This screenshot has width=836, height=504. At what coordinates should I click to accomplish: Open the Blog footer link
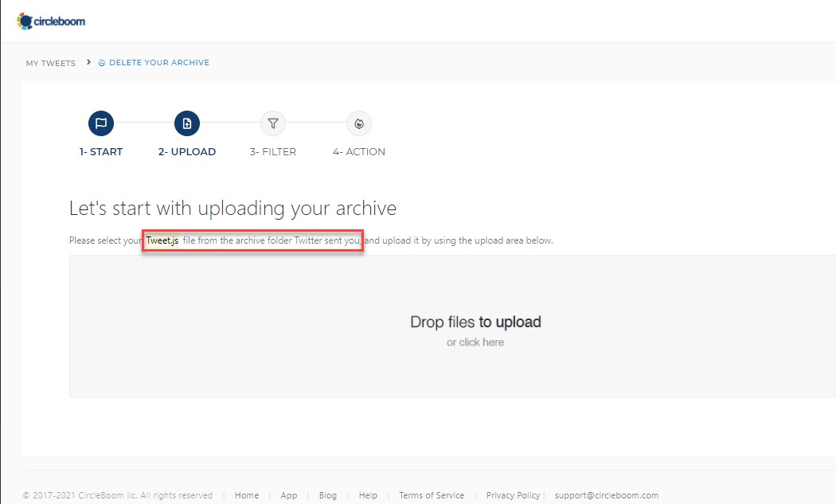328,495
